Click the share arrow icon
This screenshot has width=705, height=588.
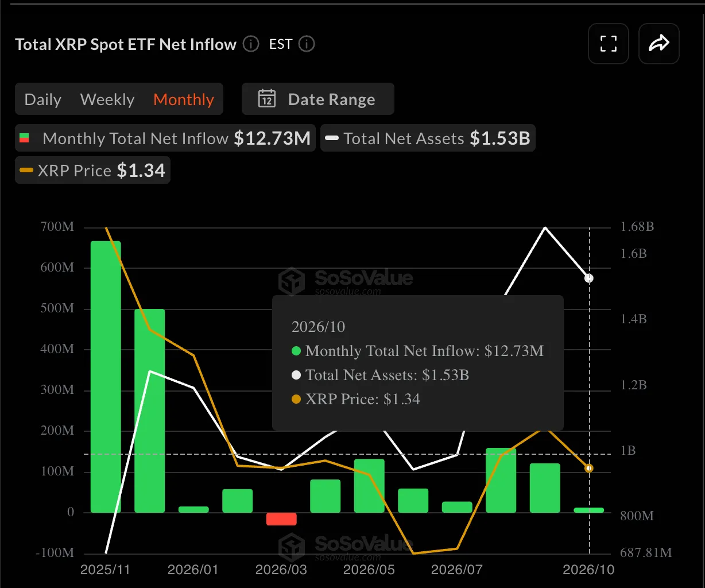[x=658, y=44]
